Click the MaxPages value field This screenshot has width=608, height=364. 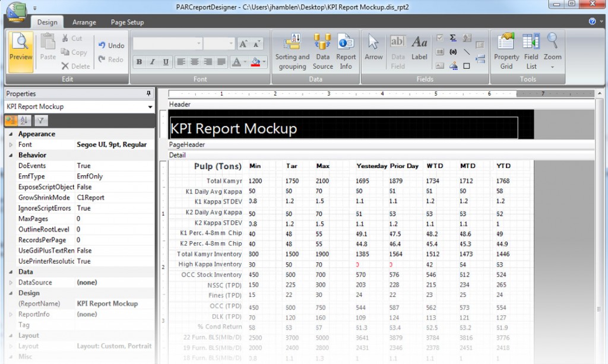115,219
